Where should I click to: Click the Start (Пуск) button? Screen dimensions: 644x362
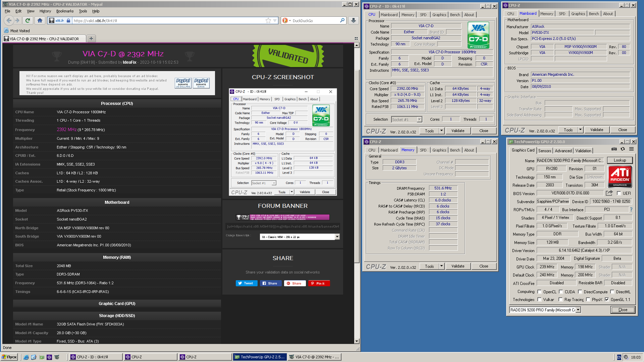pyautogui.click(x=9, y=357)
